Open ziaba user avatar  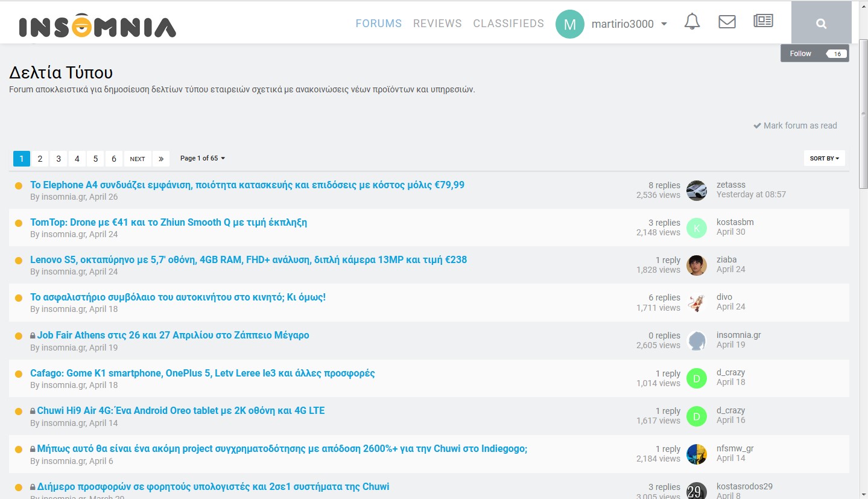pos(697,265)
